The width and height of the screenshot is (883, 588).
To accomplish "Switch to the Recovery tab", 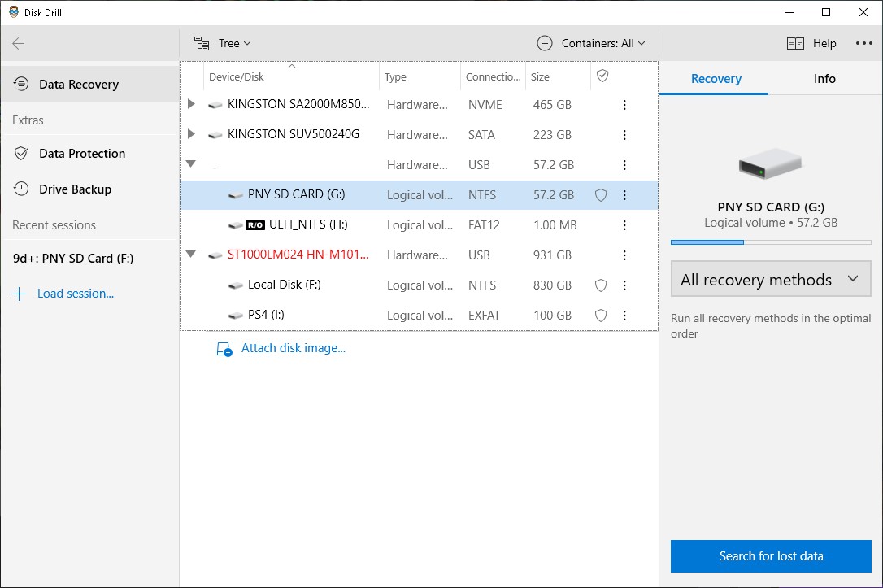I will (716, 79).
